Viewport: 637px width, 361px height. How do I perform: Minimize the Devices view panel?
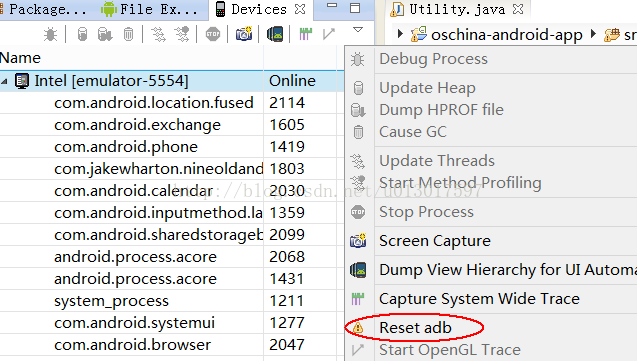(x=332, y=6)
